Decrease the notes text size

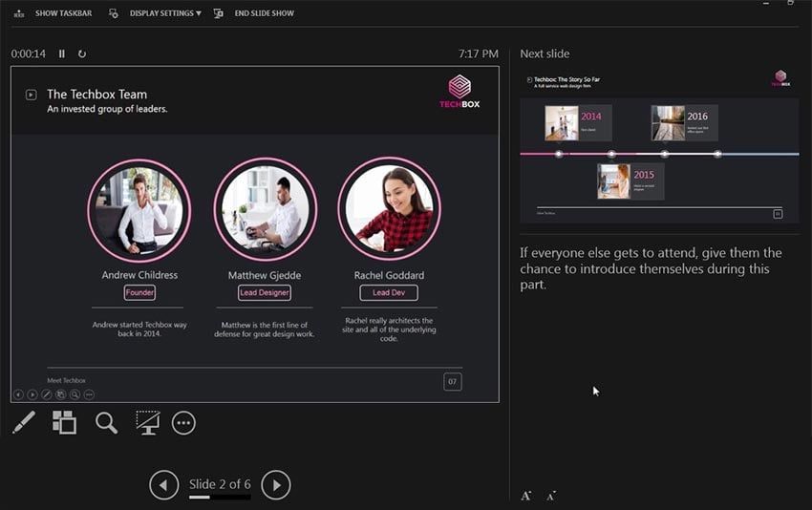point(551,496)
